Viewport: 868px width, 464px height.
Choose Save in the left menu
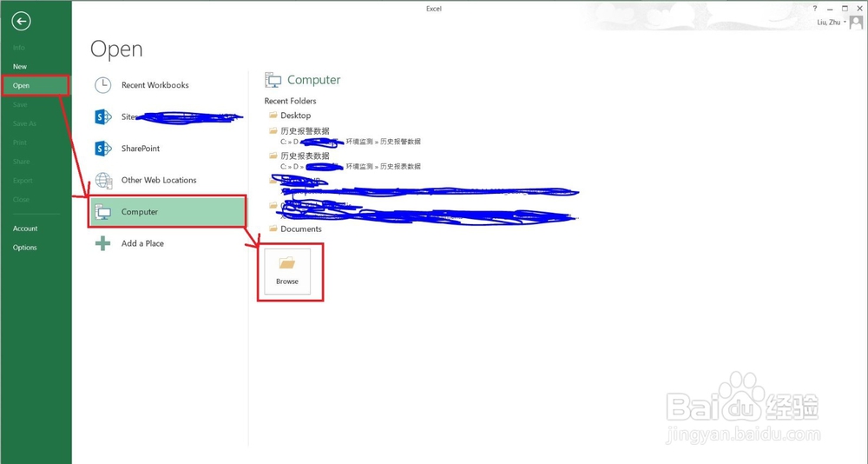click(20, 104)
